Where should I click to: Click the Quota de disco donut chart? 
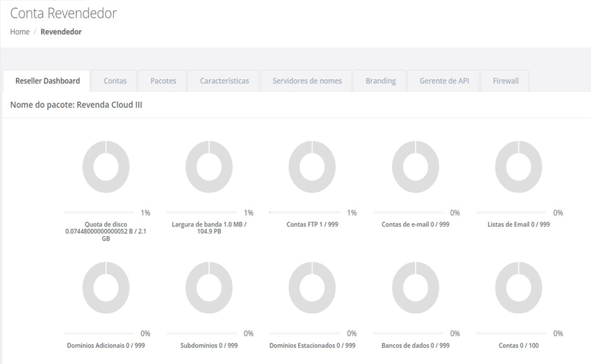pos(106,167)
